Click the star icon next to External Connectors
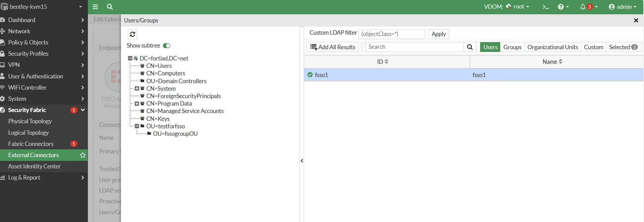The width and height of the screenshot is (644, 222). coord(82,155)
